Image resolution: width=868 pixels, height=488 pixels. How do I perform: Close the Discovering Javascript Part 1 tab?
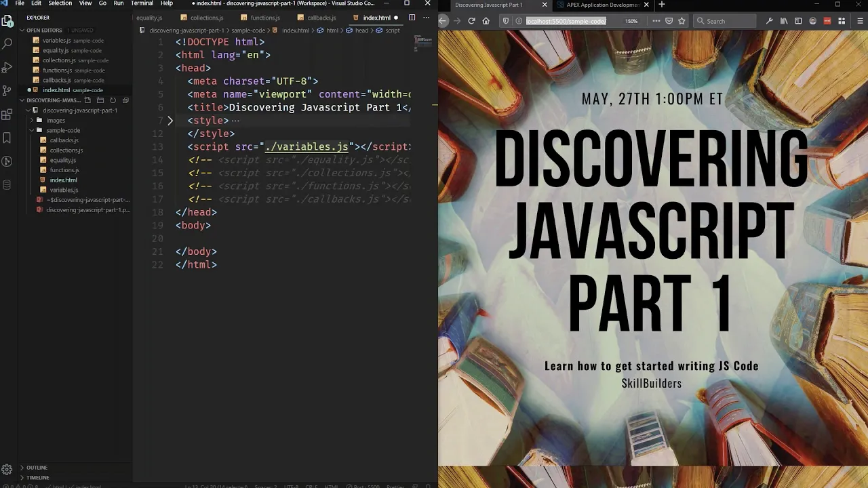(544, 5)
